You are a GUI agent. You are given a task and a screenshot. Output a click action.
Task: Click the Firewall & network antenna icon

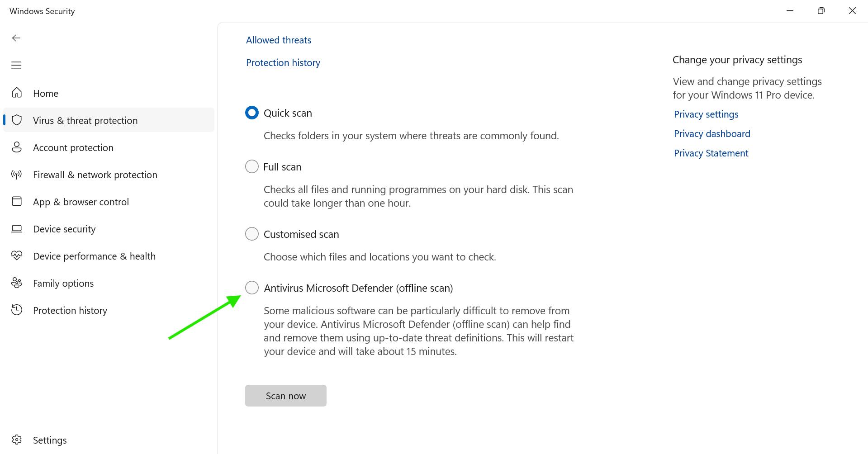17,175
